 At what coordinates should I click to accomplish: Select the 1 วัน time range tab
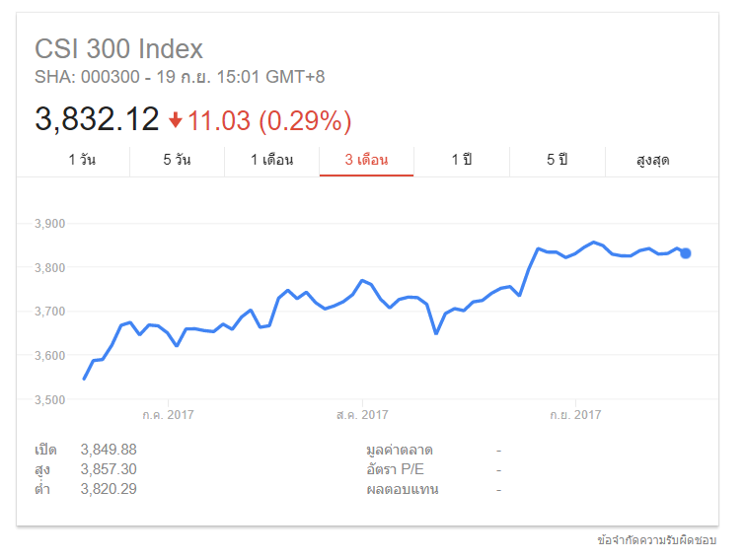82,160
